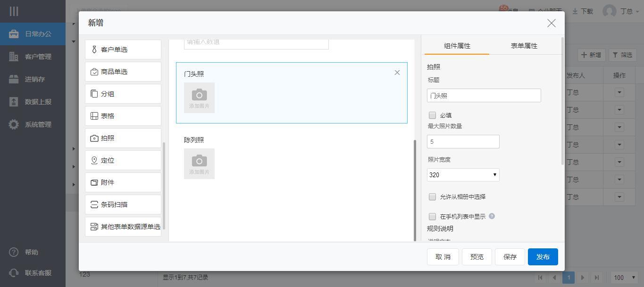
Task: Click the 发布 publish button
Action: pos(543,257)
